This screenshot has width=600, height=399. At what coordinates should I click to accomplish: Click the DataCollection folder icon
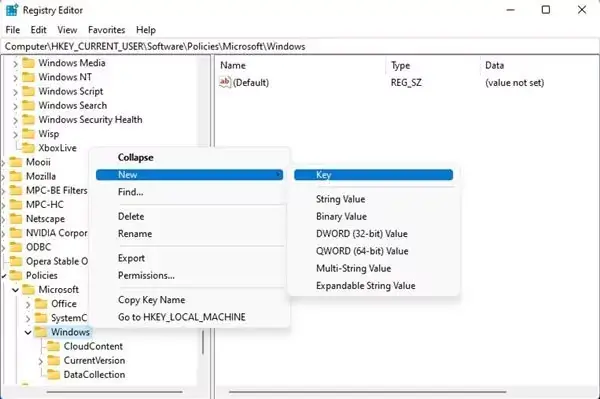(54, 375)
